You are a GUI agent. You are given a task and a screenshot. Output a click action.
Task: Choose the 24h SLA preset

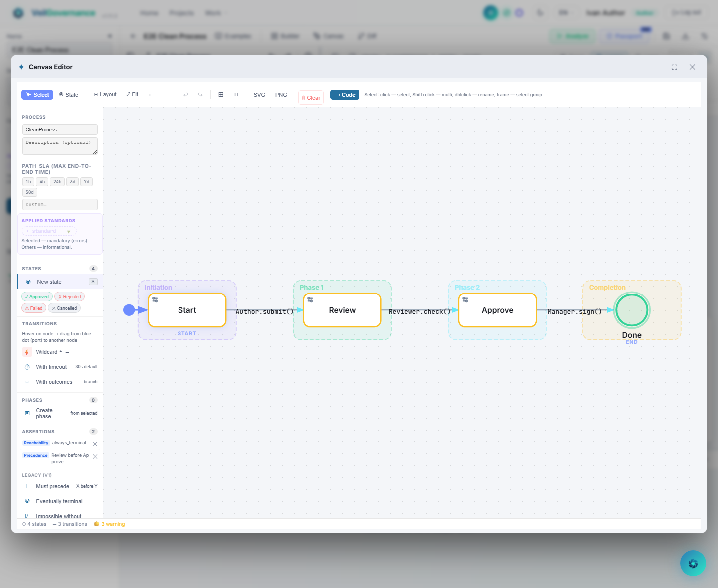pos(57,182)
